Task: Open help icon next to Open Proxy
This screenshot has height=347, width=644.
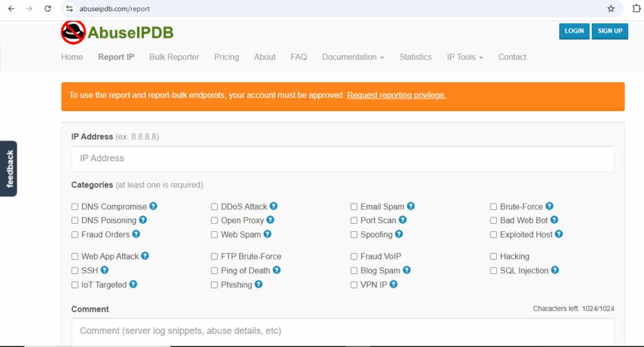Action: click(x=270, y=219)
